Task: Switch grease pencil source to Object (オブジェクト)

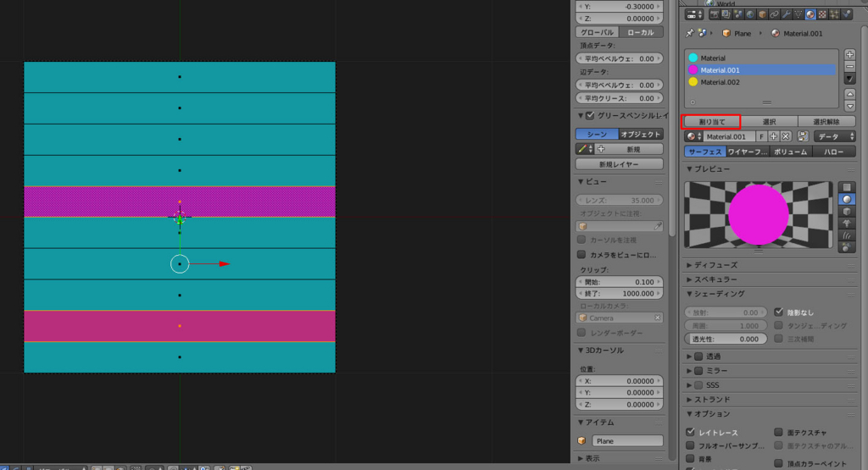Action: click(x=641, y=135)
